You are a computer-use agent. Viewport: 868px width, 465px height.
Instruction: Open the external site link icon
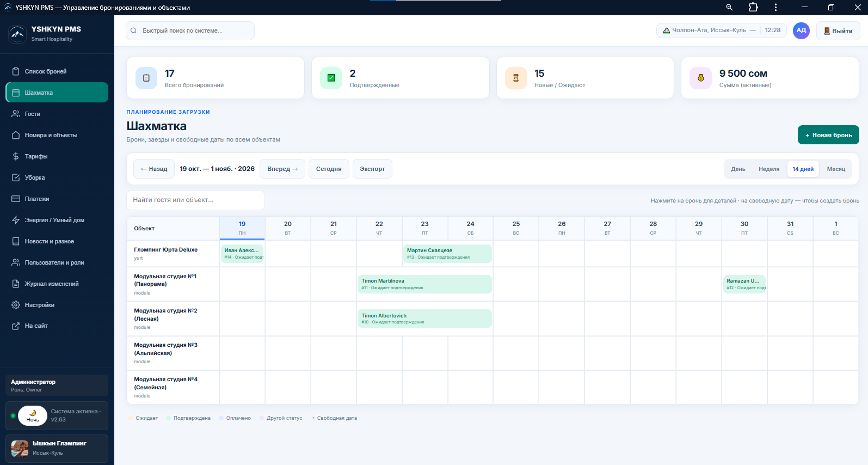pyautogui.click(x=16, y=326)
